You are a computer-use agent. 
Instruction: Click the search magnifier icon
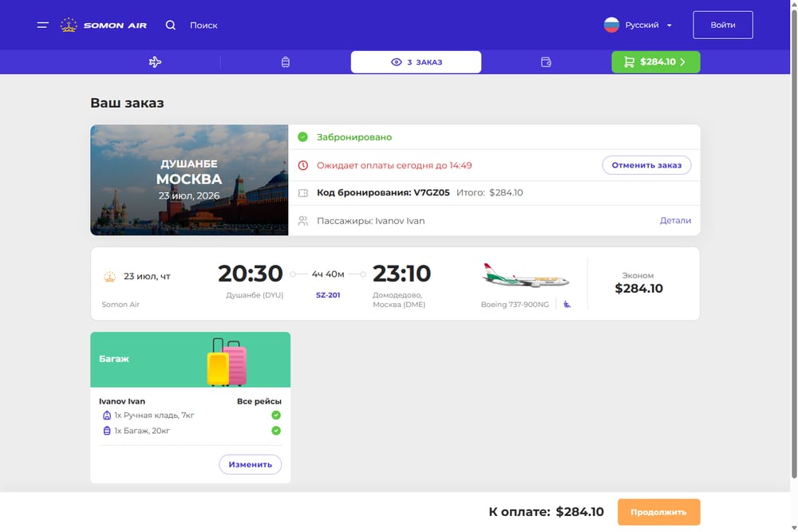pyautogui.click(x=171, y=25)
